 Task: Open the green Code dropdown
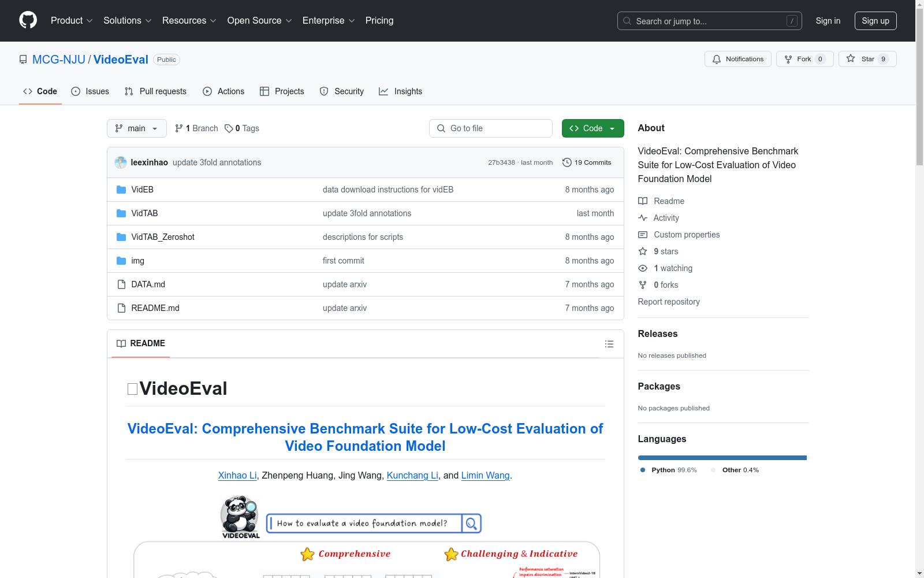tap(593, 128)
